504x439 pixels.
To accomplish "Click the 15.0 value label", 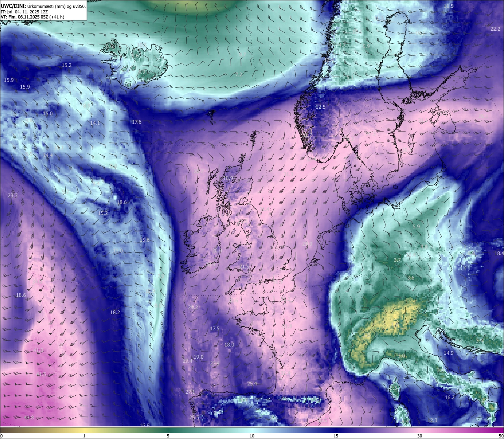I will pyautogui.click(x=48, y=113).
